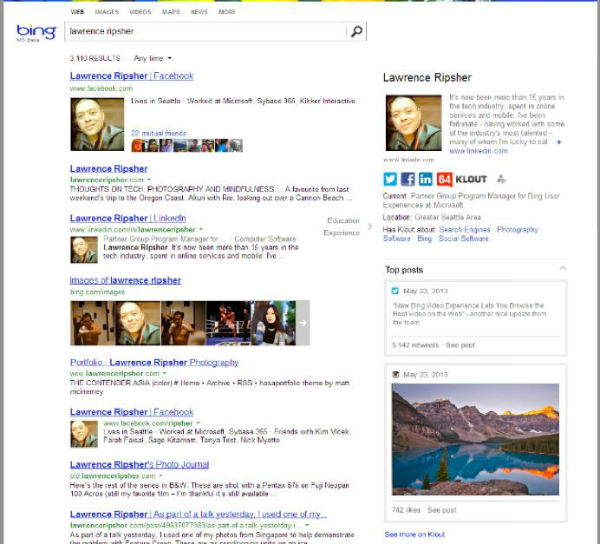This screenshot has width=600, height=544.
Task: Expand the bio with the blue arrow
Action: click(x=559, y=142)
